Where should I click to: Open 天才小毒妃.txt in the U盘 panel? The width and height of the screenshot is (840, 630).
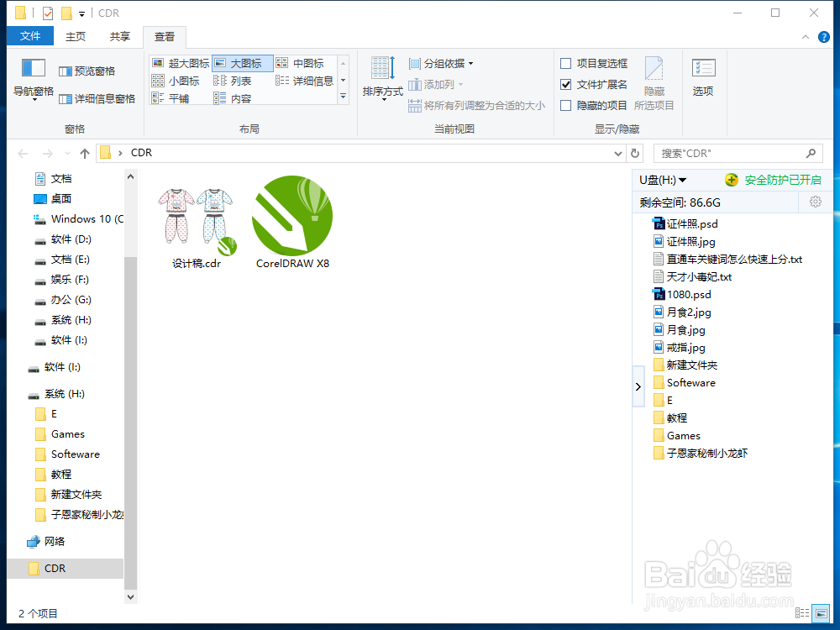point(693,277)
